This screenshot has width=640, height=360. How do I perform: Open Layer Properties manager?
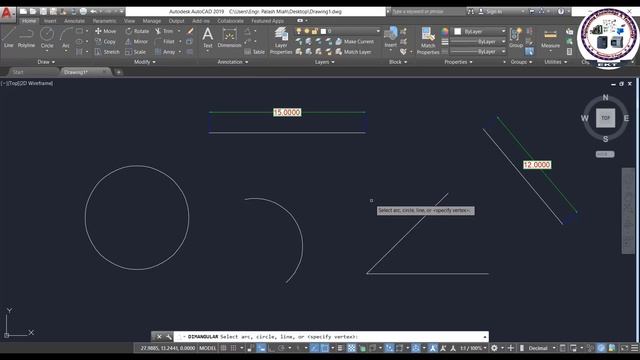coord(281,40)
